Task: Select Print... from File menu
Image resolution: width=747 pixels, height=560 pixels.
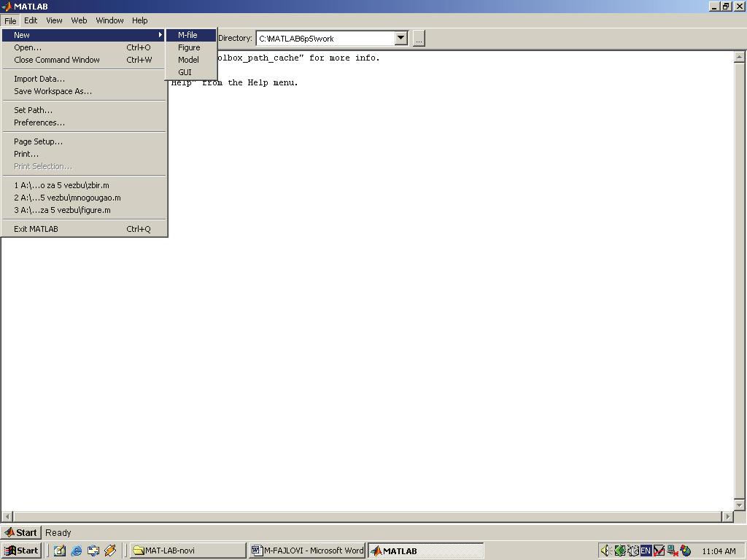Action: pyautogui.click(x=84, y=154)
